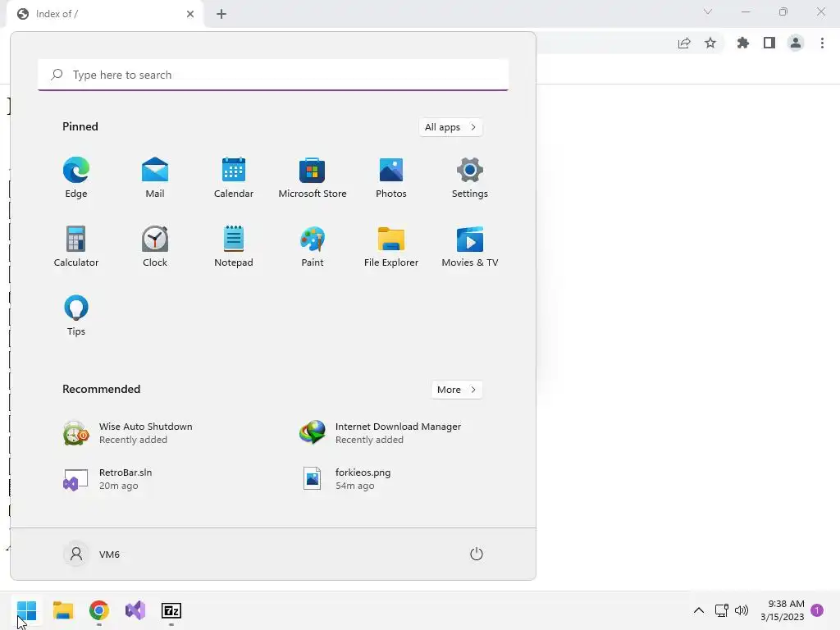Open Chrome's three-dot menu
Viewport: 840px width, 630px height.
click(x=822, y=43)
